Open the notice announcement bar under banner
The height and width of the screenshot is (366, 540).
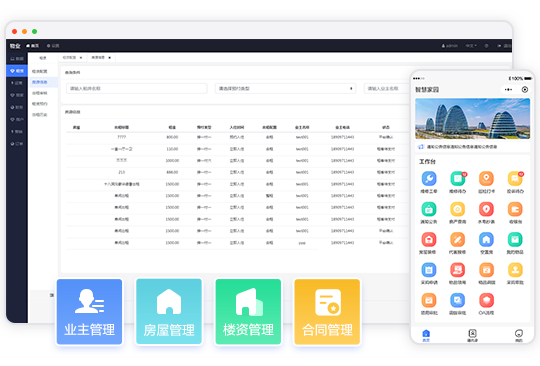tap(472, 147)
